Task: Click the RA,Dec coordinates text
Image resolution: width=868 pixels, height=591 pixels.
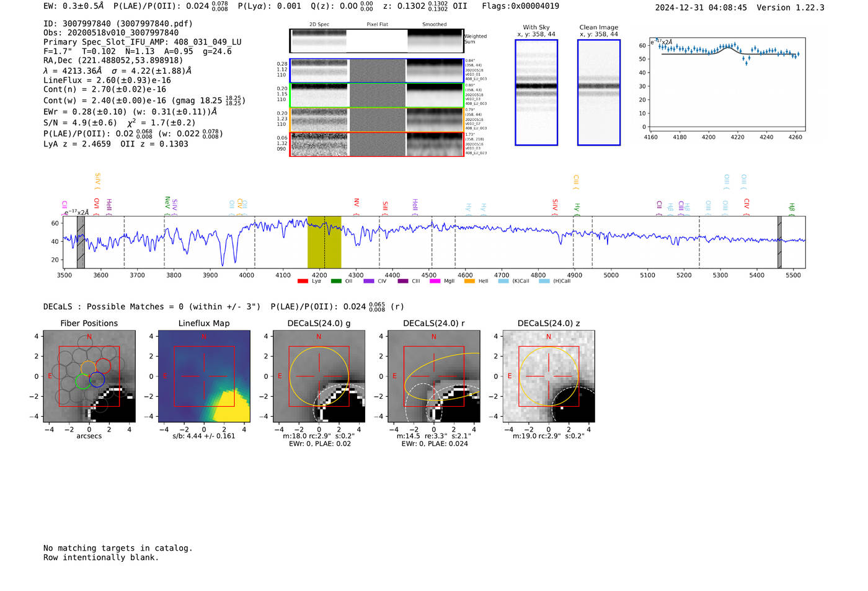Action: point(113,61)
